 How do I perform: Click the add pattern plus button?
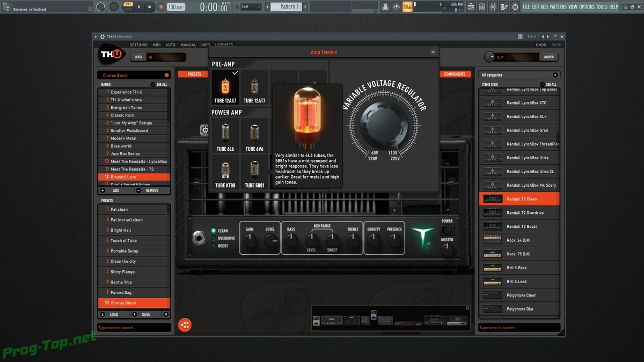(305, 7)
